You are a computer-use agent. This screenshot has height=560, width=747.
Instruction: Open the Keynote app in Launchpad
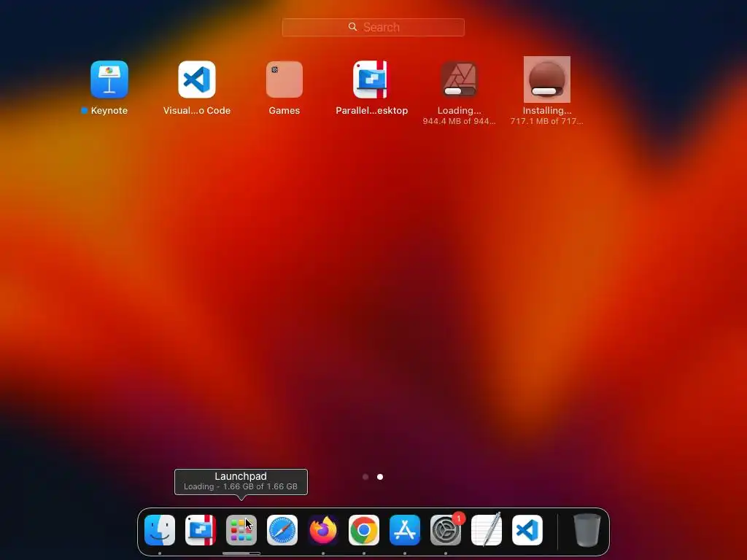pos(109,79)
